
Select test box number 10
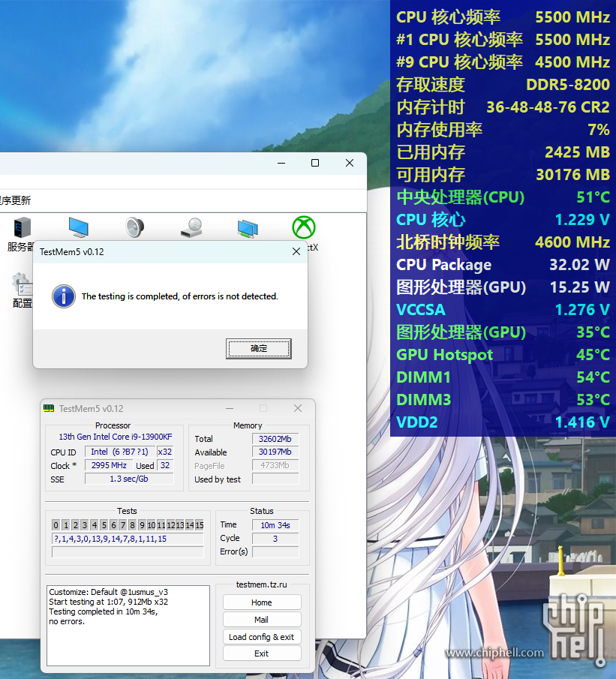tap(151, 525)
